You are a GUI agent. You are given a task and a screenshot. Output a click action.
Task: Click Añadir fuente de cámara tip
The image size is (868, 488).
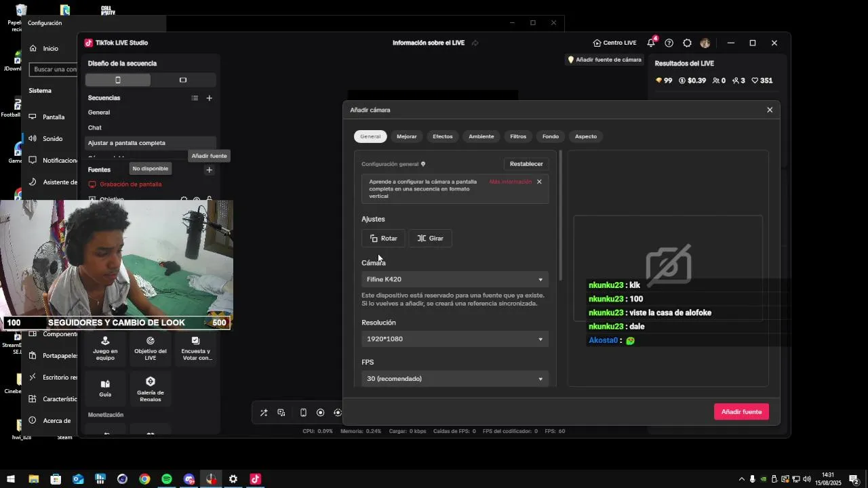pyautogui.click(x=604, y=60)
